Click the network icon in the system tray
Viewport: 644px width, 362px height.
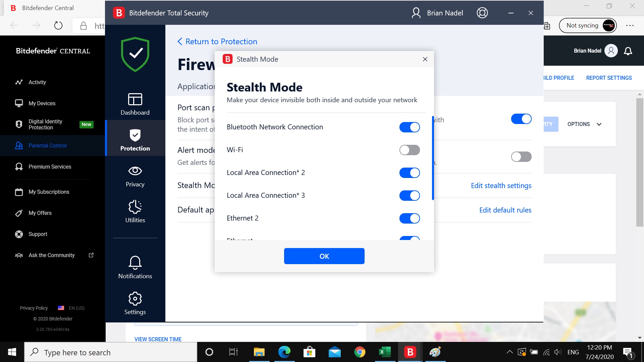(x=546, y=352)
